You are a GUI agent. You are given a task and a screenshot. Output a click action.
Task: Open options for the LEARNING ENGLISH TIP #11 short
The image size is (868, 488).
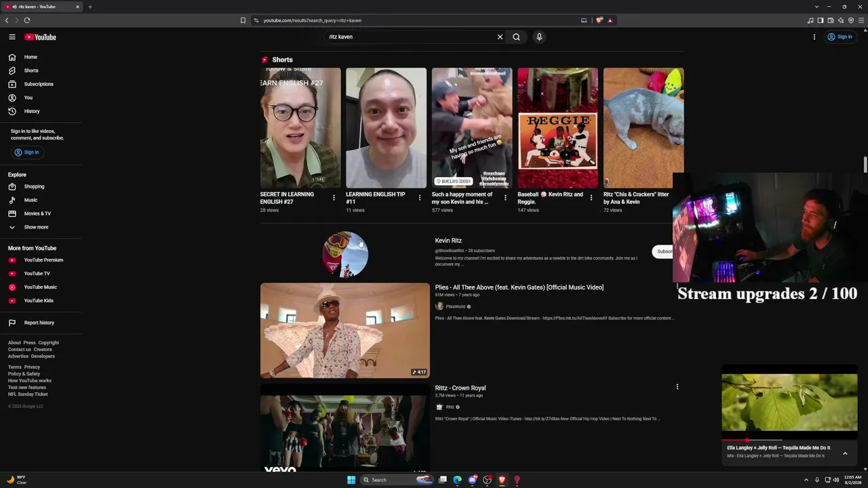click(x=419, y=197)
